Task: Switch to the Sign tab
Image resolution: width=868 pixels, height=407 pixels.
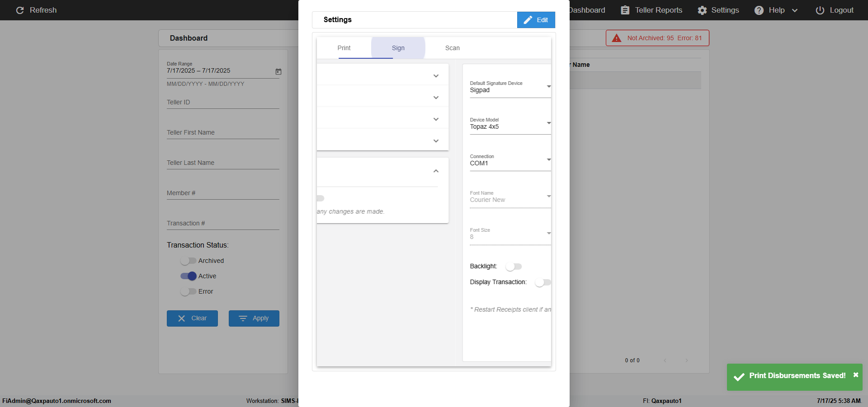Action: tap(398, 48)
